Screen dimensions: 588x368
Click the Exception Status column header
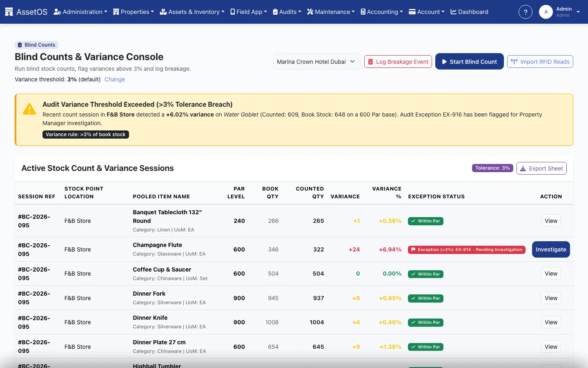436,197
